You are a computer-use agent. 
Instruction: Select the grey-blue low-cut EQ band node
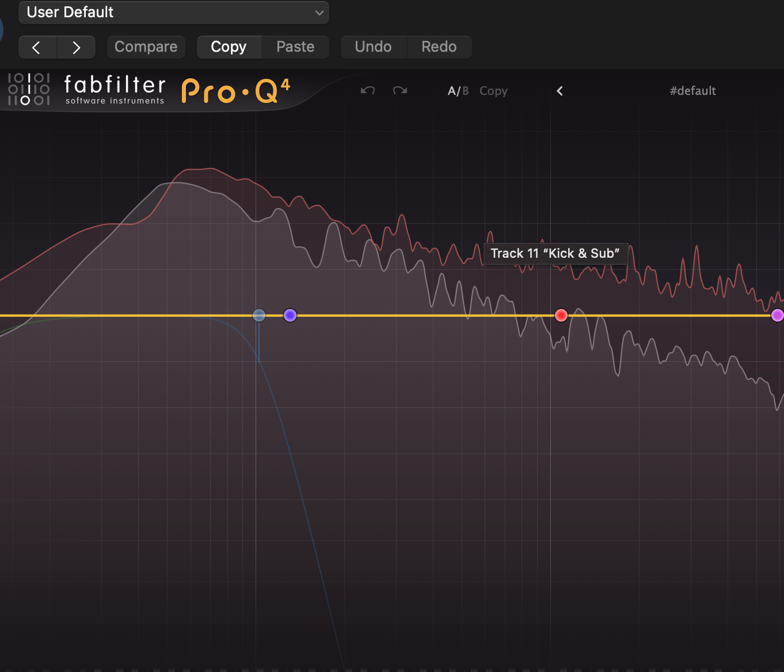tap(259, 315)
